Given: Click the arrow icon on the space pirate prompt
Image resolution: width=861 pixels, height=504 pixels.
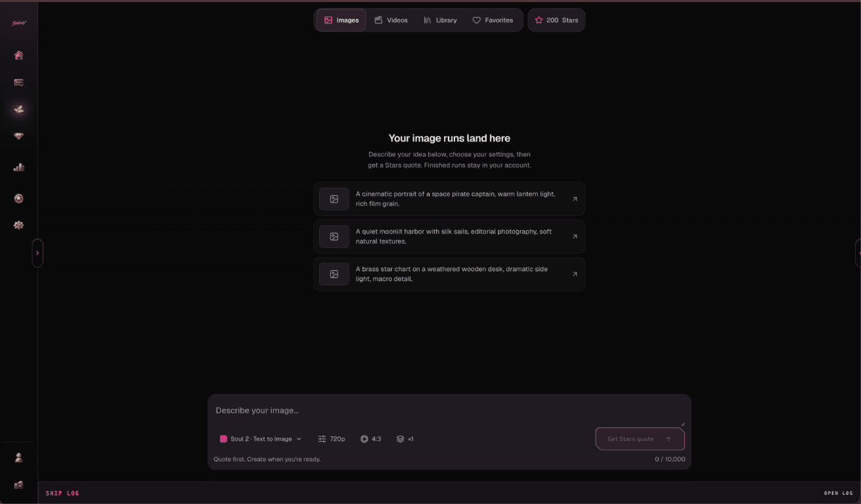Looking at the screenshot, I should coord(575,199).
